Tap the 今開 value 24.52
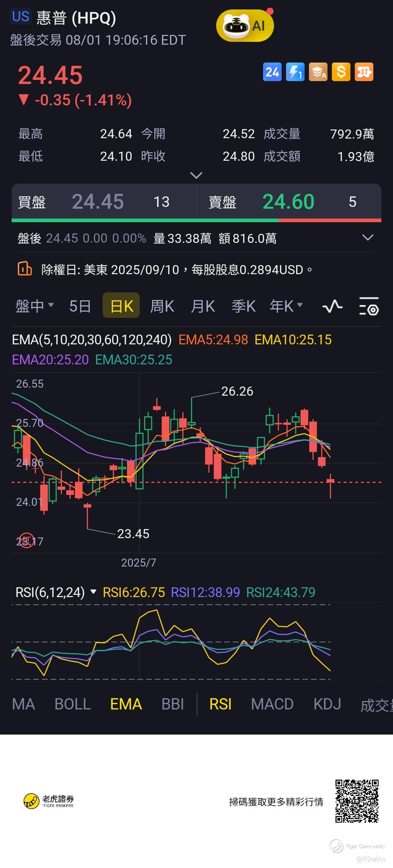Viewport: 393px width, 868px height. click(239, 134)
